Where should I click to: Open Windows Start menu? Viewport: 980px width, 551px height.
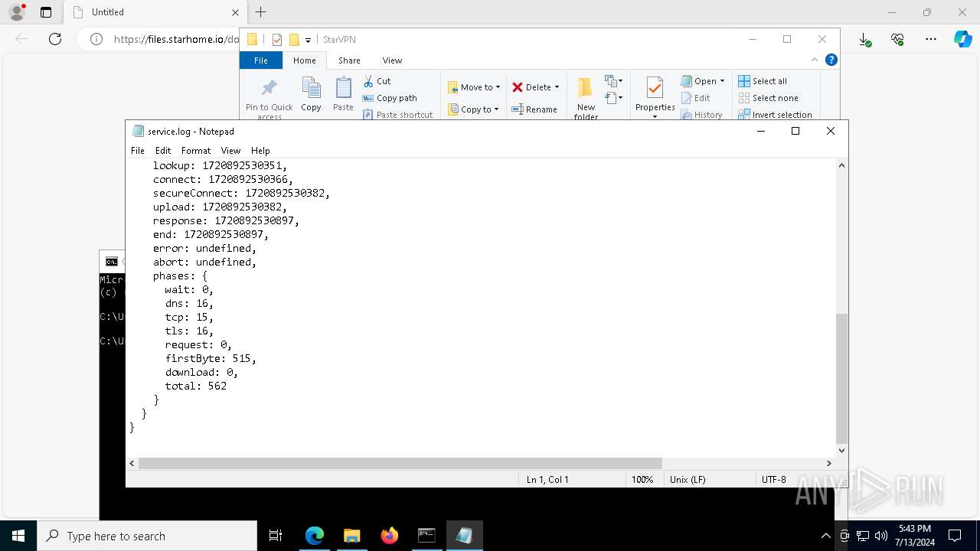18,536
